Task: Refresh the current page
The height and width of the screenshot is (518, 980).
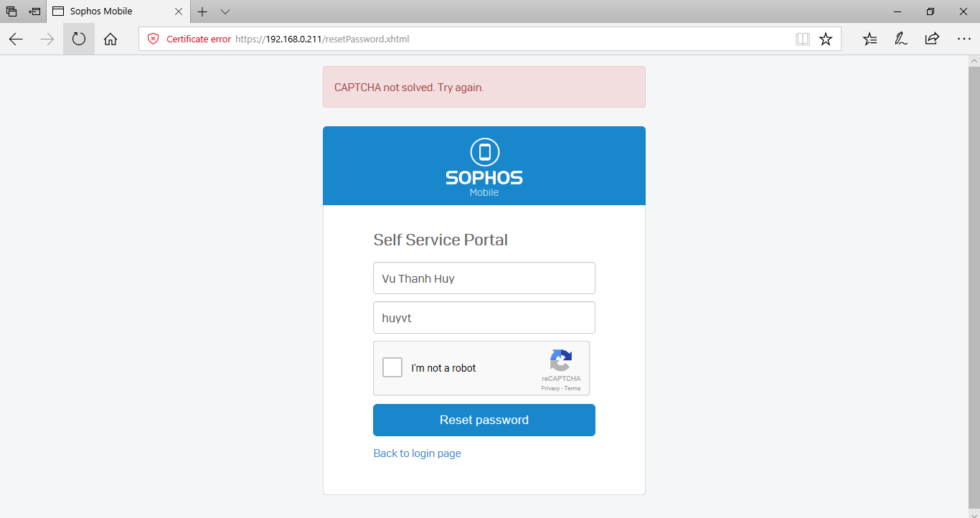Action: [79, 39]
